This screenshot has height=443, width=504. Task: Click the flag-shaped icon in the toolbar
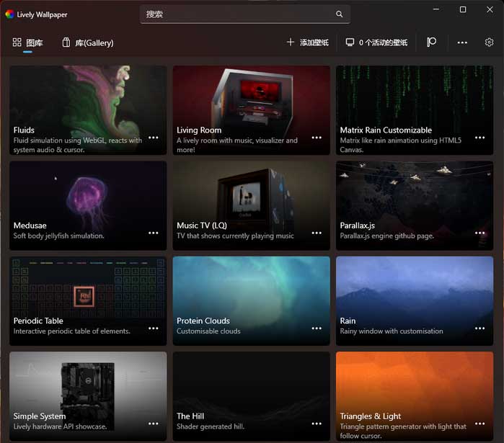[431, 42]
